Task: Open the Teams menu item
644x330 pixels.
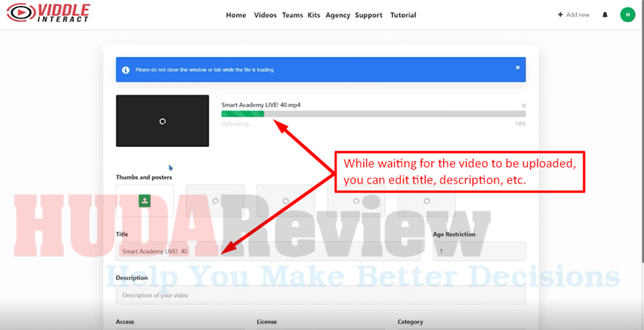Action: 292,15
